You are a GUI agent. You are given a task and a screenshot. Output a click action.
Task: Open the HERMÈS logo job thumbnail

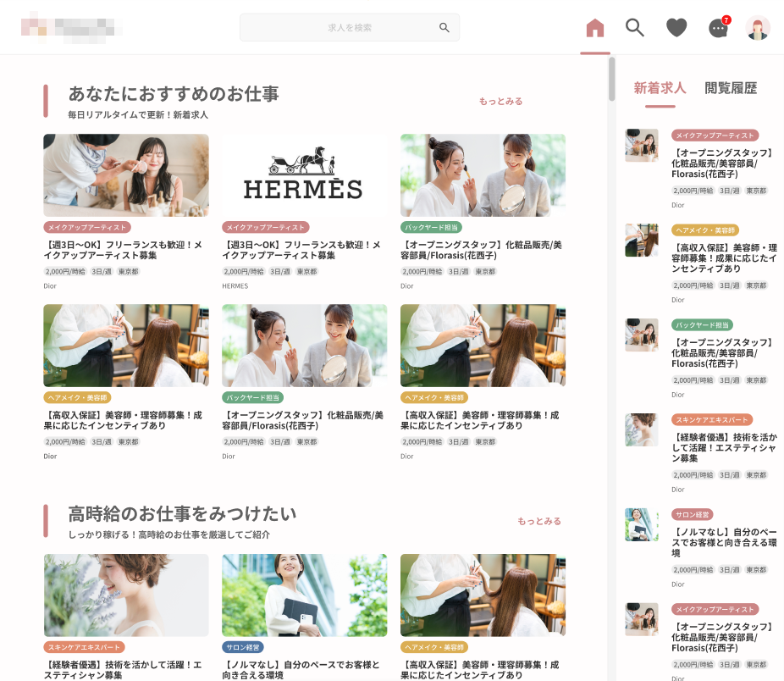pos(304,175)
